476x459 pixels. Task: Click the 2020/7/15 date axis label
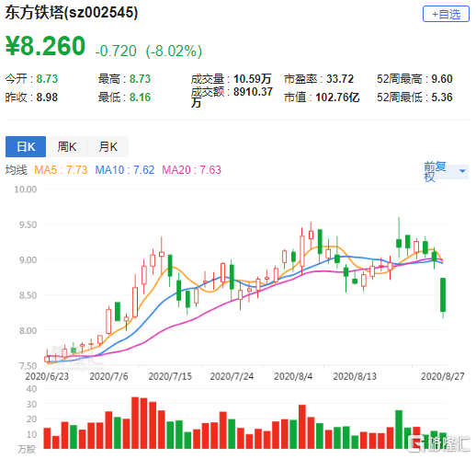click(170, 376)
